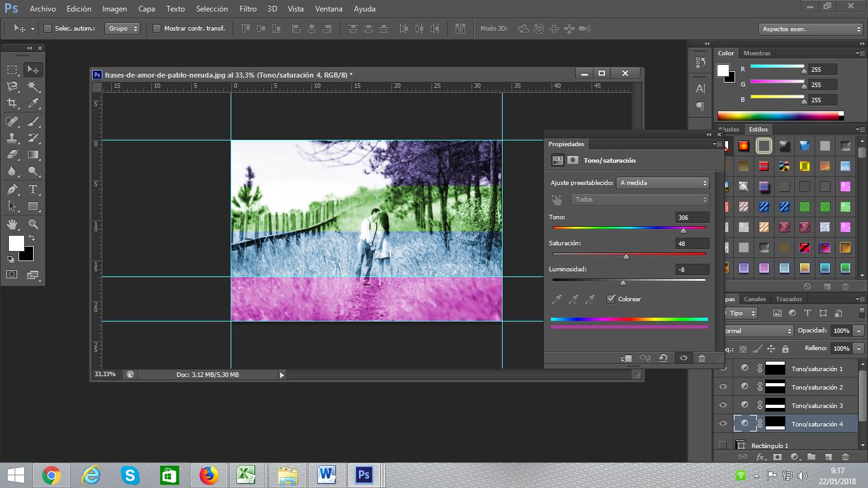Select the Rectangle shape tool
This screenshot has width=868, height=488.
tap(33, 206)
